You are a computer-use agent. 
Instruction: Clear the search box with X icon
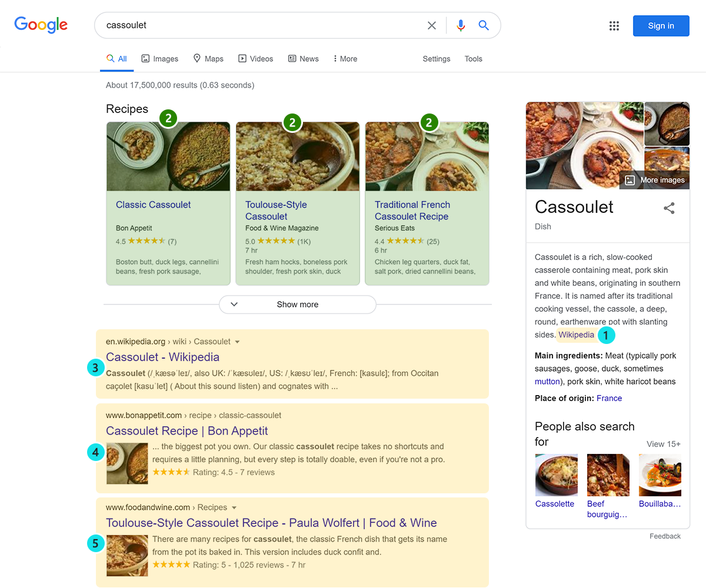tap(432, 25)
